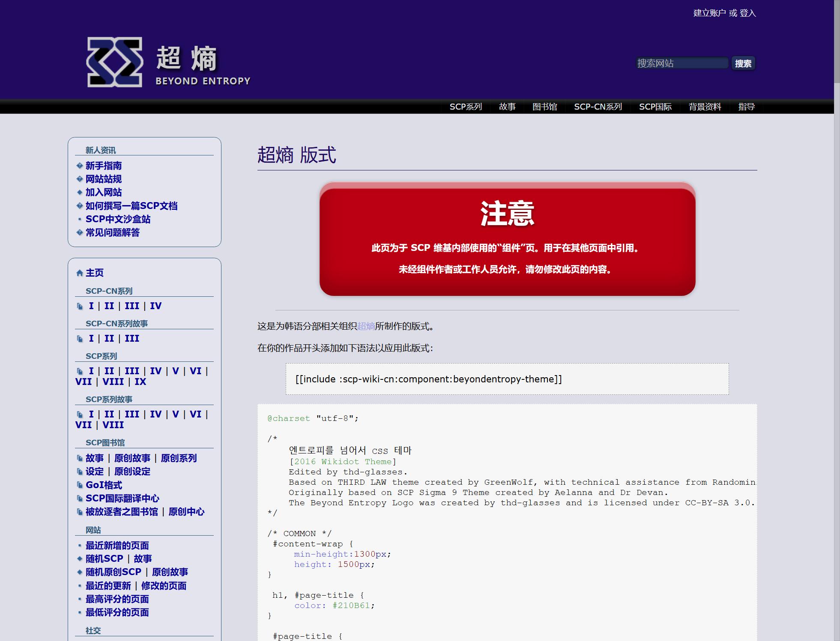The width and height of the screenshot is (840, 641).
Task: Click the page icon beside GoI格式
Action: 80,485
